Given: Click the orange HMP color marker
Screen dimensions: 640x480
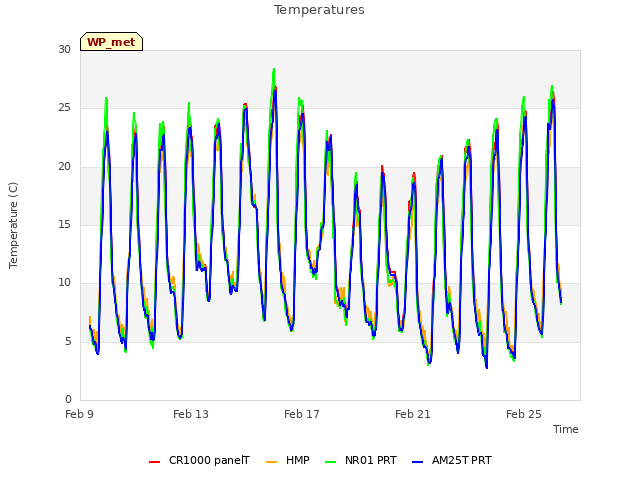Looking at the screenshot, I should [x=271, y=462].
